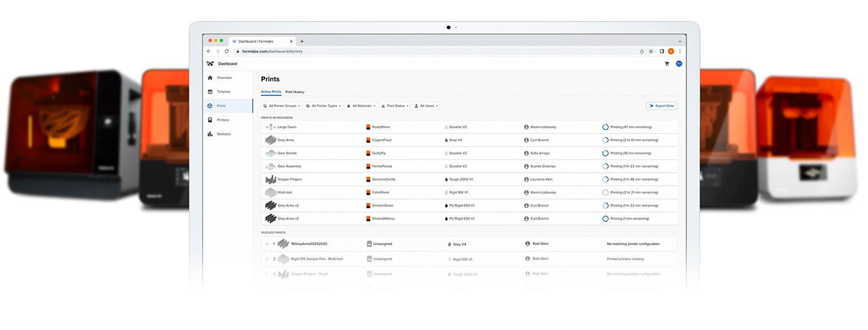Click the RustyRhino printer icon

click(368, 127)
